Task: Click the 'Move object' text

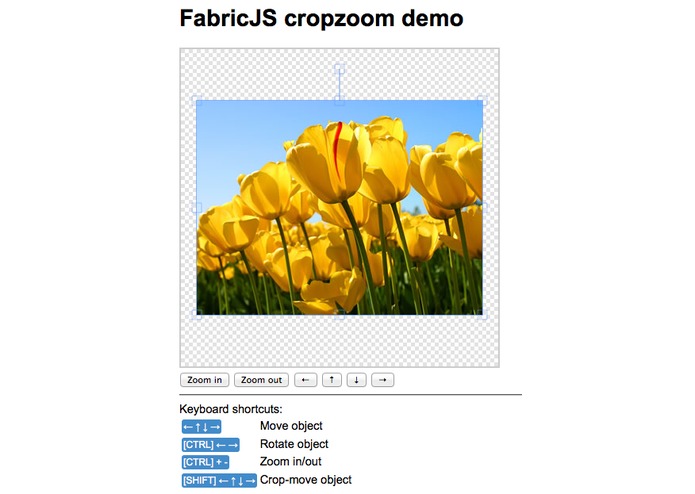Action: (x=291, y=426)
